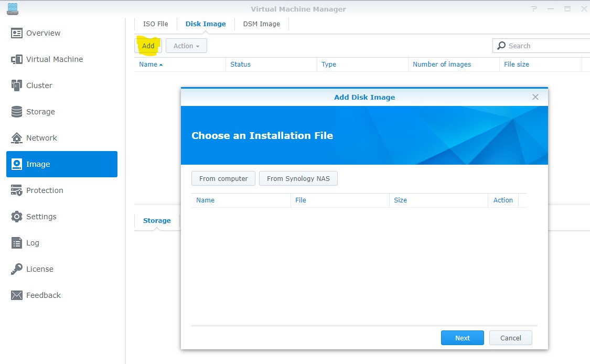
Task: Open the Protection section
Action: (45, 190)
